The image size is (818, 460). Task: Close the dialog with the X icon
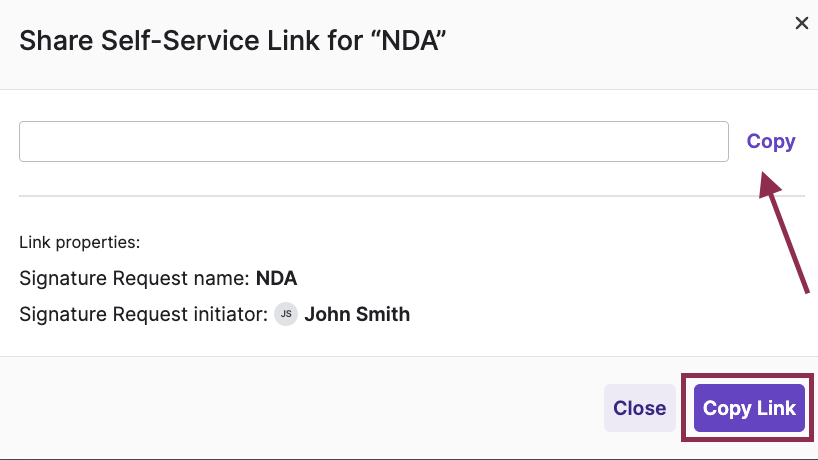[x=801, y=23]
